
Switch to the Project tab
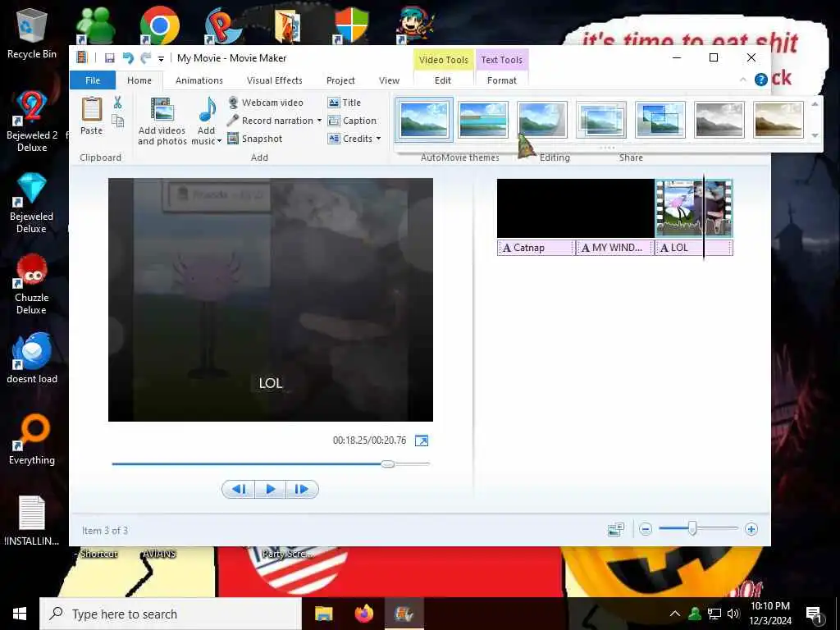tap(340, 80)
